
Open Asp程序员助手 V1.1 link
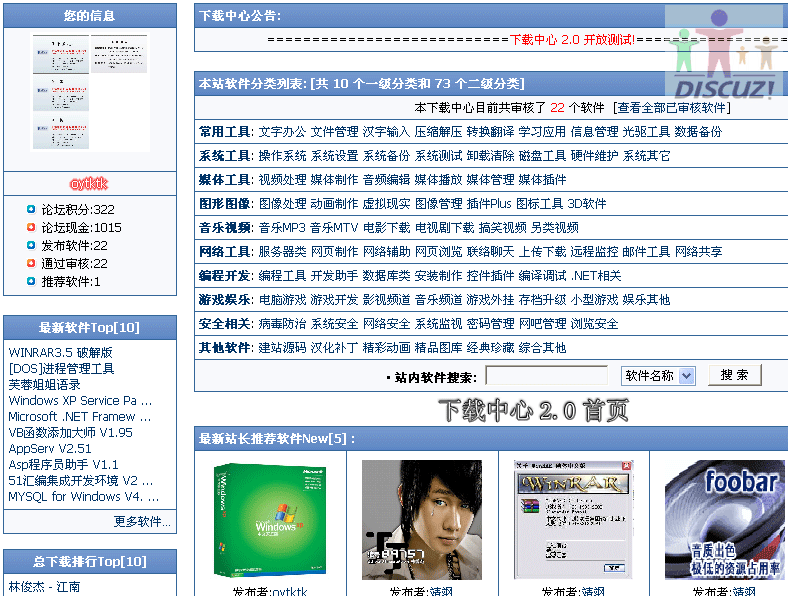pos(63,465)
